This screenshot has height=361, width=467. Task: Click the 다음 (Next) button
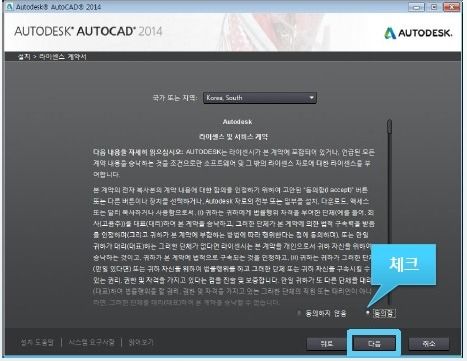(374, 343)
